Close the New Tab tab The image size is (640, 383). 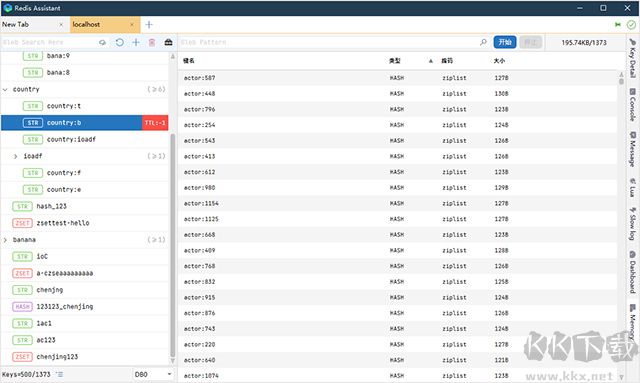point(61,25)
